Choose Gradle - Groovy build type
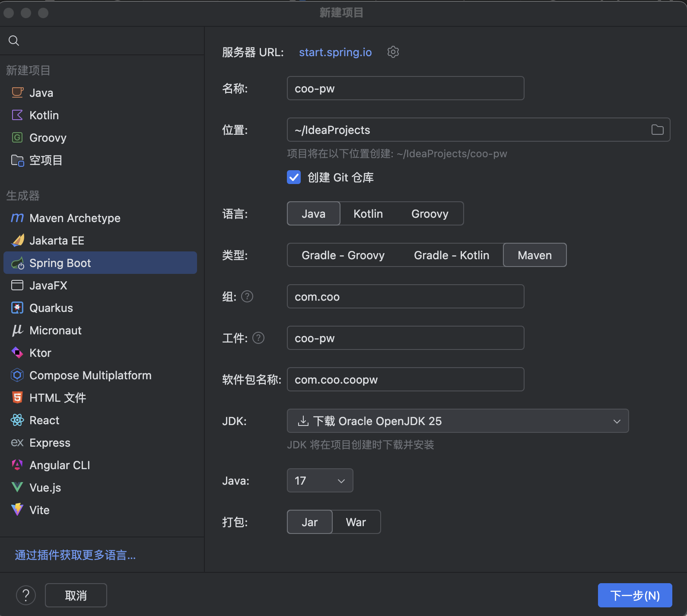Image resolution: width=687 pixels, height=616 pixels. 343,255
